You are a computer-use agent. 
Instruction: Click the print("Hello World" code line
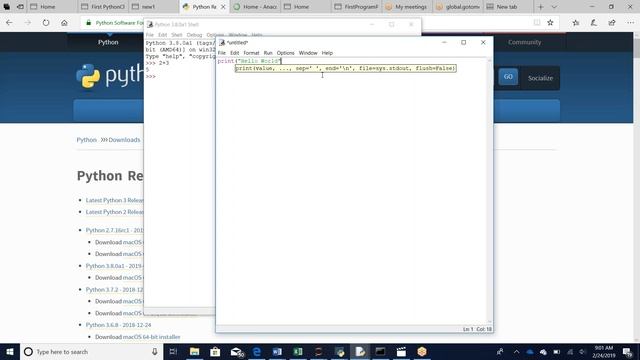[249, 61]
